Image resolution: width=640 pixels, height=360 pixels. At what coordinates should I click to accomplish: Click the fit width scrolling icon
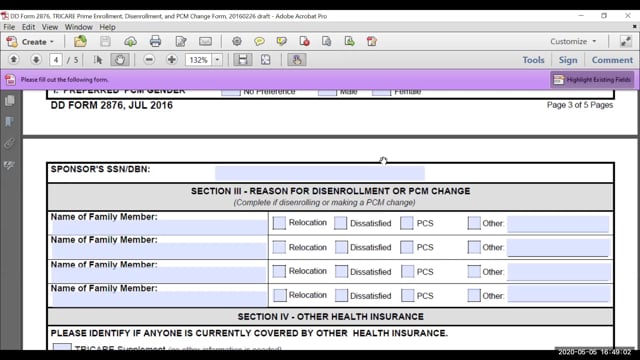(x=242, y=60)
